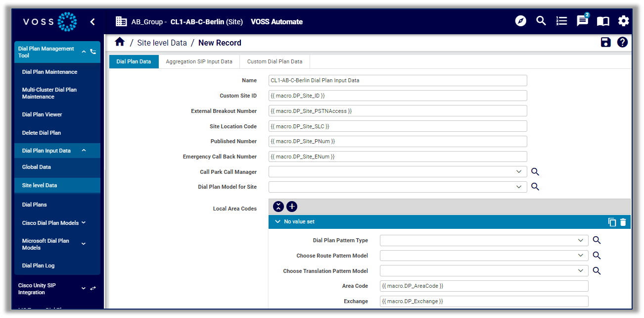Collapse the left navigation sidebar with chevron
This screenshot has width=644, height=318.
92,22
